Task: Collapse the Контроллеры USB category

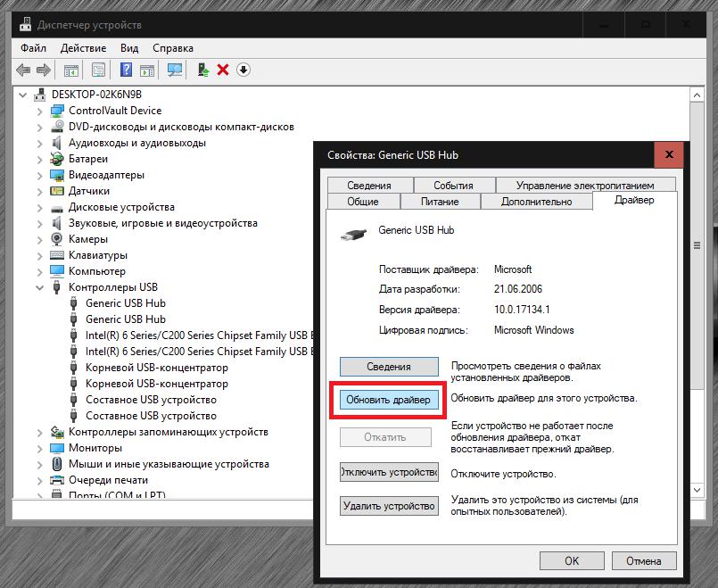Action: tap(40, 287)
